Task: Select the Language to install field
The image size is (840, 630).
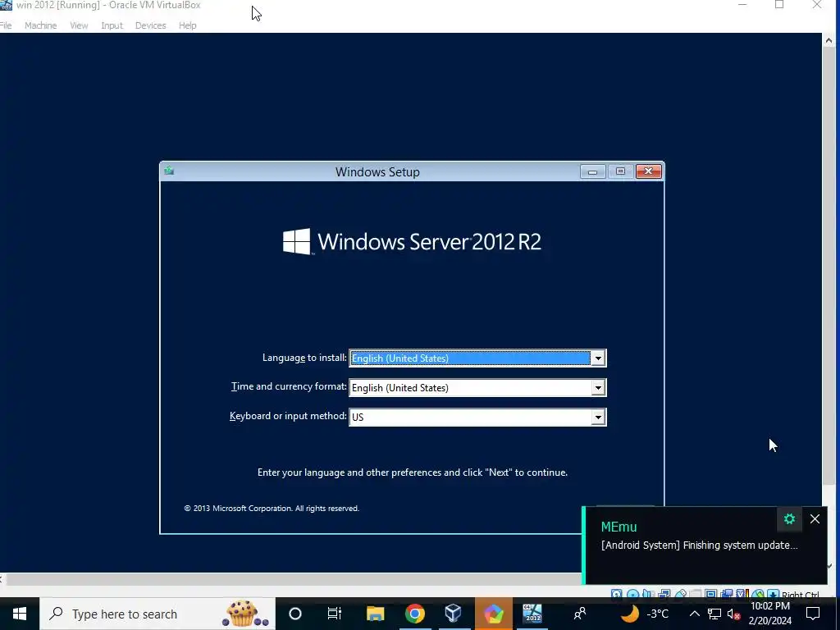Action: pos(477,358)
